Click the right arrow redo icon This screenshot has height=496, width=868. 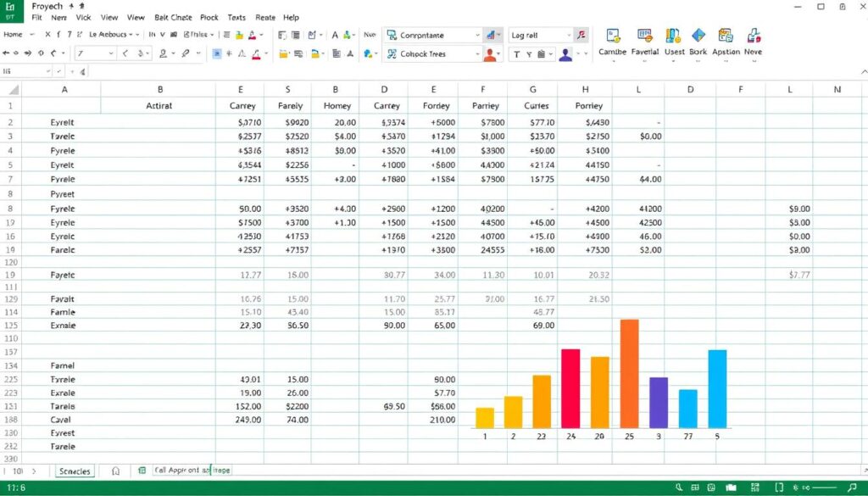coord(28,53)
